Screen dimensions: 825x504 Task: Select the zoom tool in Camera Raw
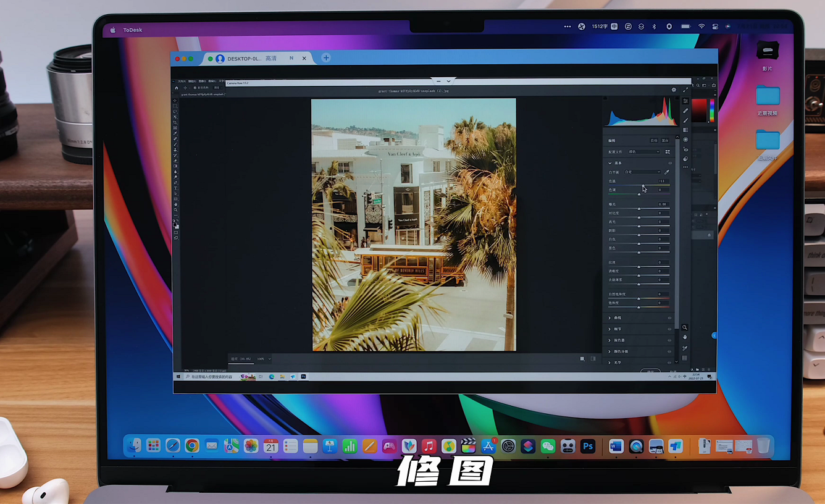(685, 327)
